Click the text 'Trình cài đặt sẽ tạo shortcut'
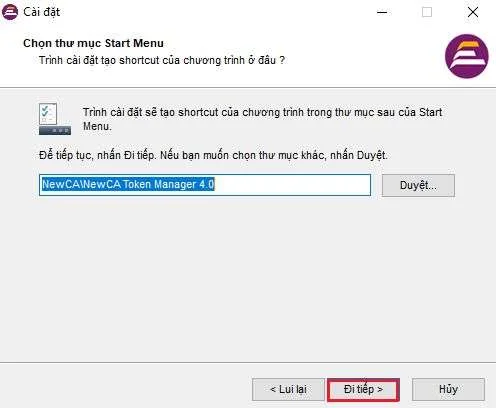Screen dimensions: 496x408 pos(150,112)
